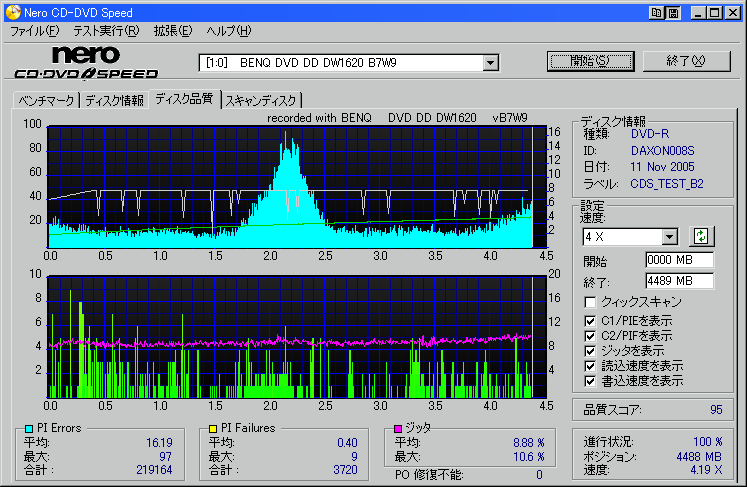Image resolution: width=747 pixels, height=487 pixels.
Task: Click the magenta ジッタ legend square
Action: 397,429
